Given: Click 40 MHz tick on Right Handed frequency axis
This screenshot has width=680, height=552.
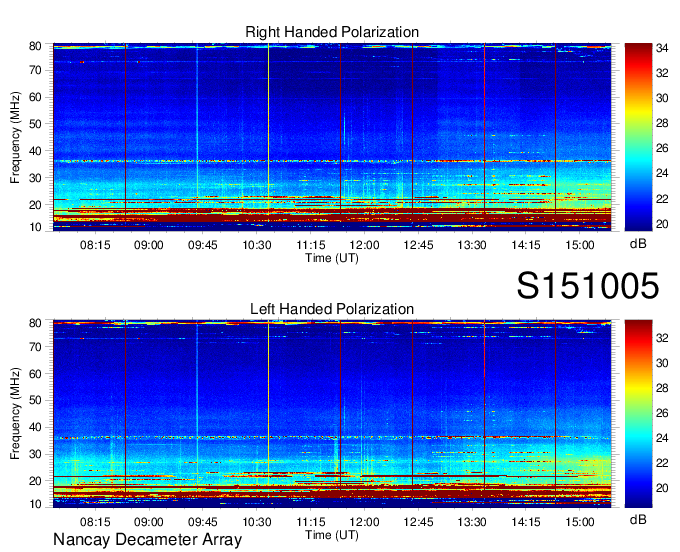Looking at the screenshot, I should [35, 151].
